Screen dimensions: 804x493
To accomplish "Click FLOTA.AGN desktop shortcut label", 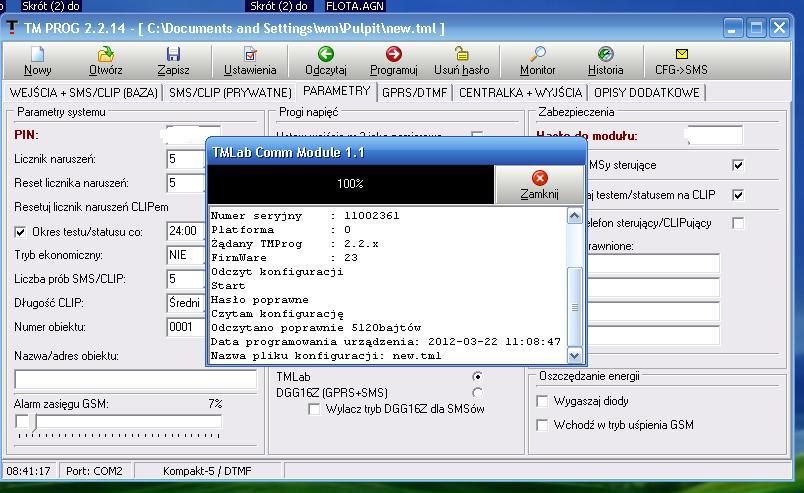I will pyautogui.click(x=355, y=6).
